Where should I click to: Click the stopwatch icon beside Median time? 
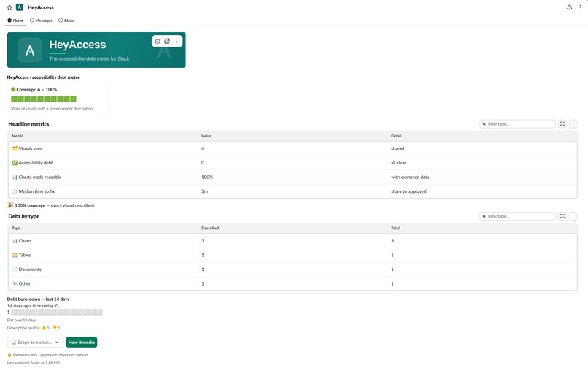click(15, 191)
